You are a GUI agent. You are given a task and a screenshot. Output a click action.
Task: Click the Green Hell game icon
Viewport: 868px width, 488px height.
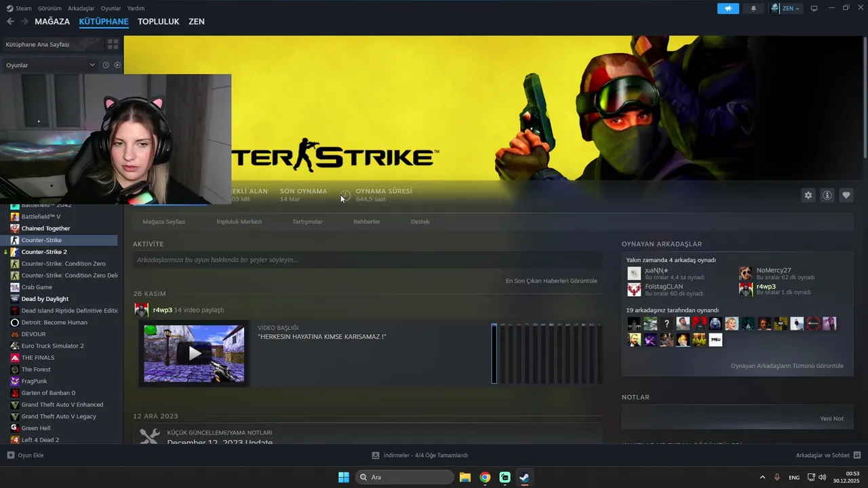click(x=15, y=428)
